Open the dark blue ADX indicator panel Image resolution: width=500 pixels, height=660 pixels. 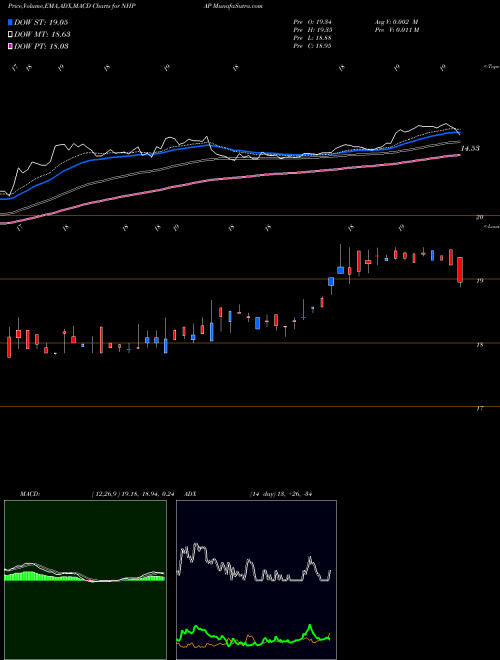(x=256, y=580)
